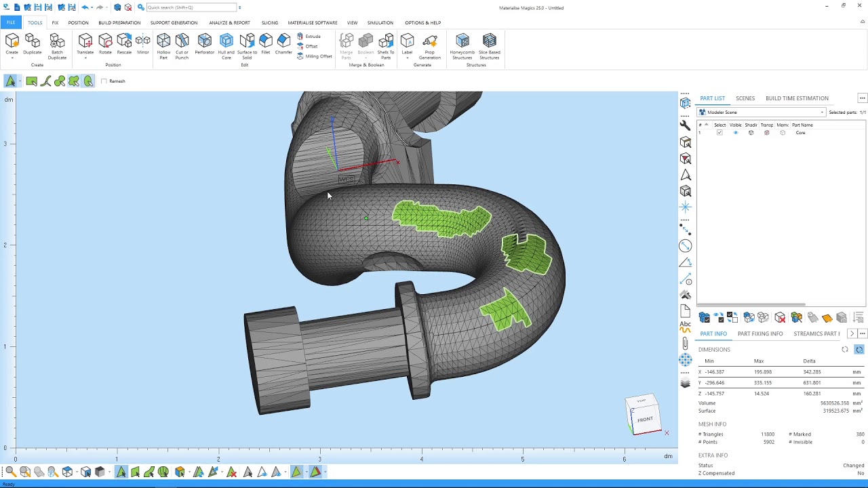Expand the Translate dropdown arrow
The height and width of the screenshot is (488, 868).
(85, 58)
